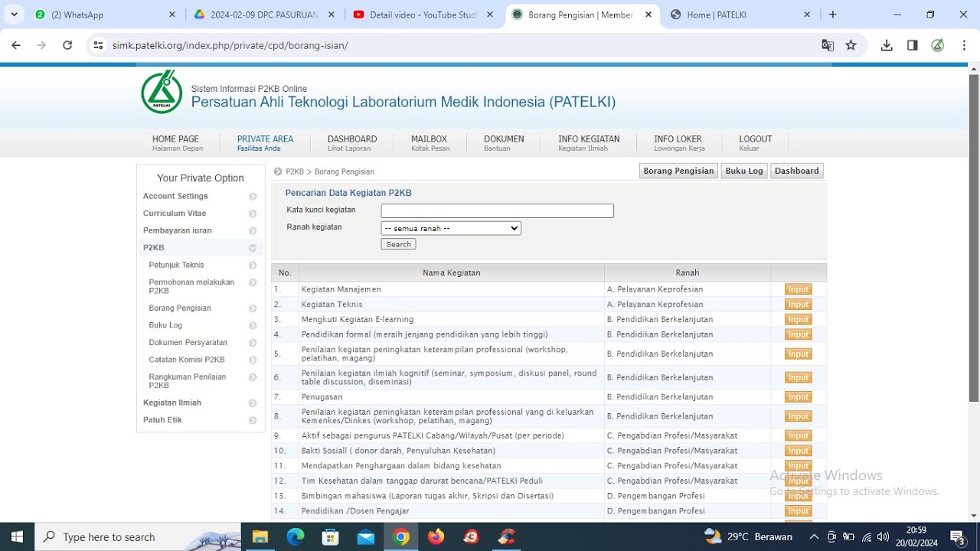Open Borang Pengisian sidebar link
Image resolution: width=980 pixels, height=551 pixels.
click(180, 308)
